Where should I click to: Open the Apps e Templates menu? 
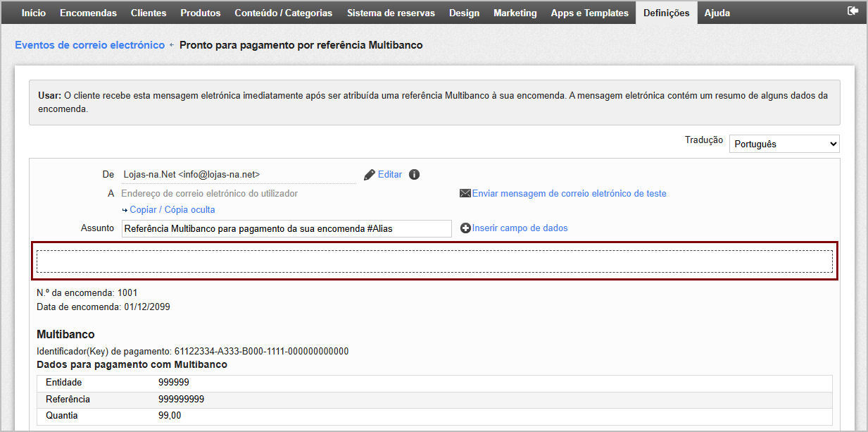click(589, 13)
